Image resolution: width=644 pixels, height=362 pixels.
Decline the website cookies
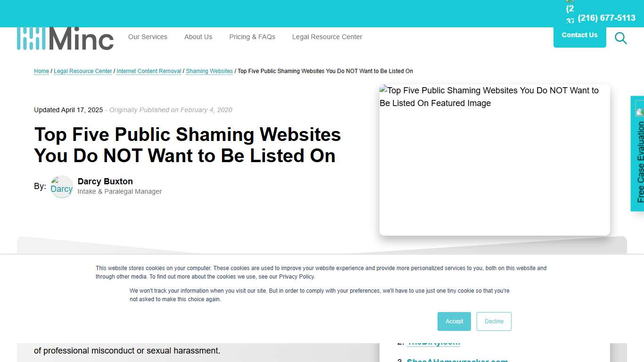pyautogui.click(x=494, y=321)
